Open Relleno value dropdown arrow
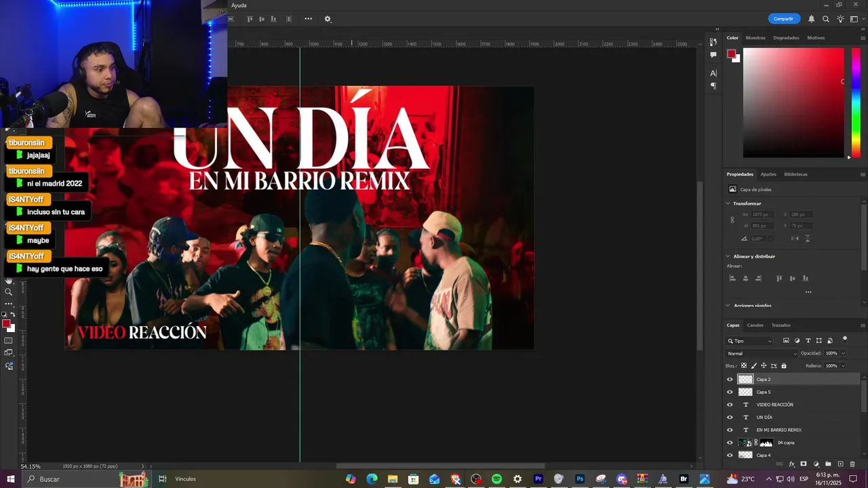 (x=843, y=366)
